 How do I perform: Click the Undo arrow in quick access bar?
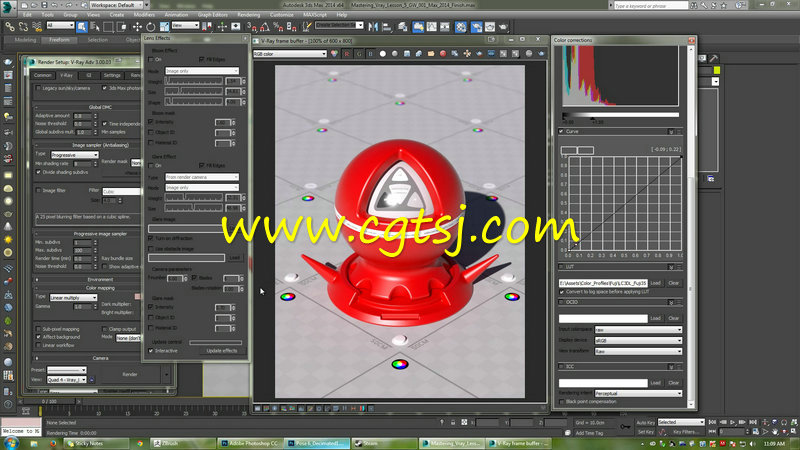pos(55,5)
